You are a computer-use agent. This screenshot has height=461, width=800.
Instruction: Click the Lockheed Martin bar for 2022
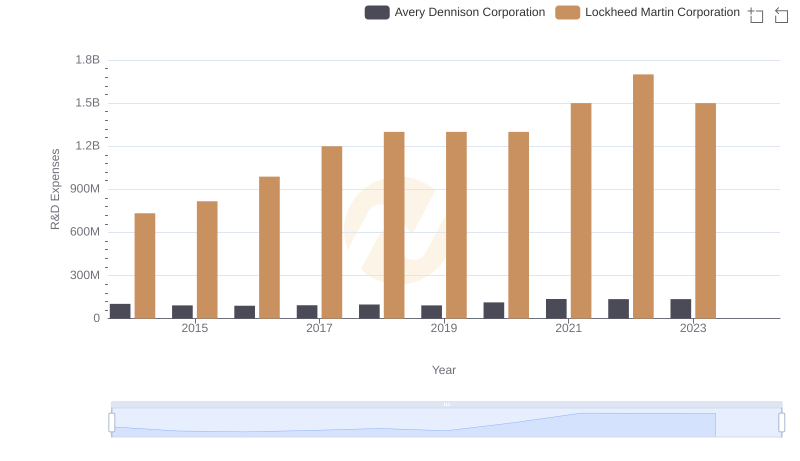coord(643,196)
